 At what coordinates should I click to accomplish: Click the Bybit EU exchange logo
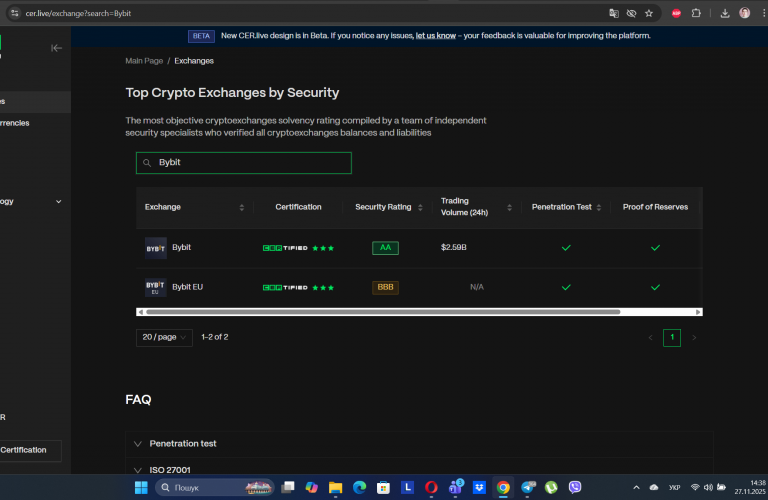[x=156, y=287]
